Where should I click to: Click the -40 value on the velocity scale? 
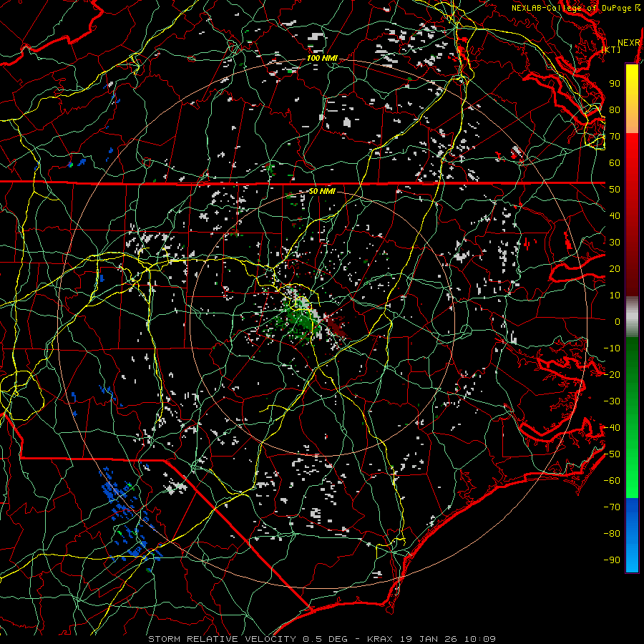click(612, 428)
